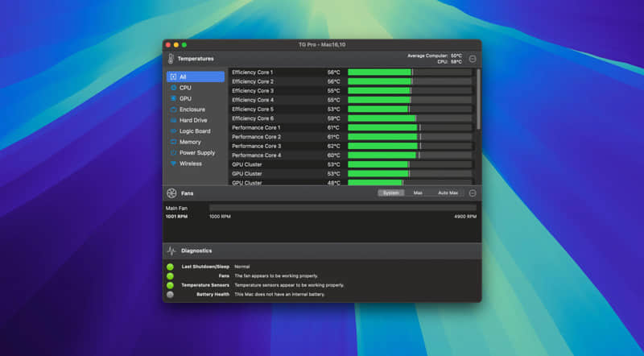Viewport: 644px width, 356px height.
Task: Click the Memory category icon
Action: pyautogui.click(x=173, y=142)
